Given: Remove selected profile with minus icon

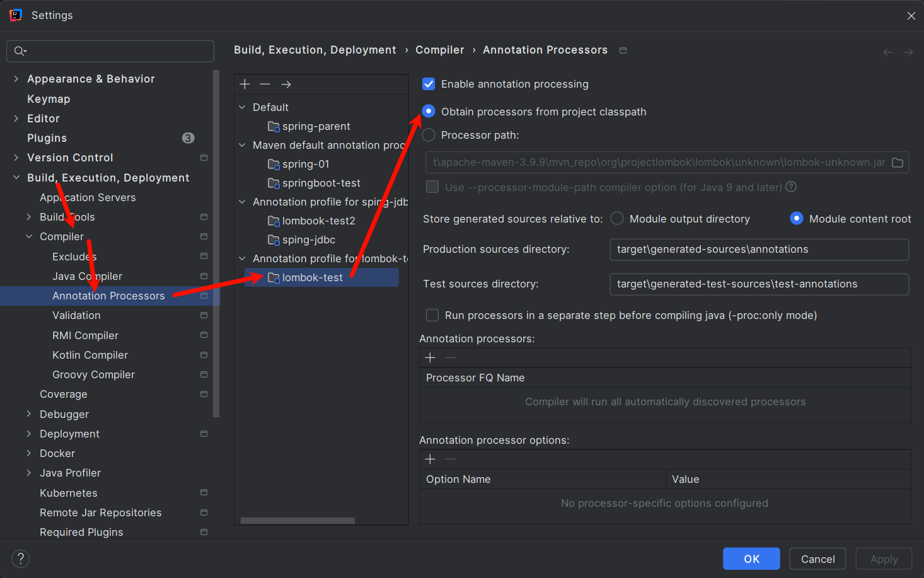Looking at the screenshot, I should click(265, 84).
